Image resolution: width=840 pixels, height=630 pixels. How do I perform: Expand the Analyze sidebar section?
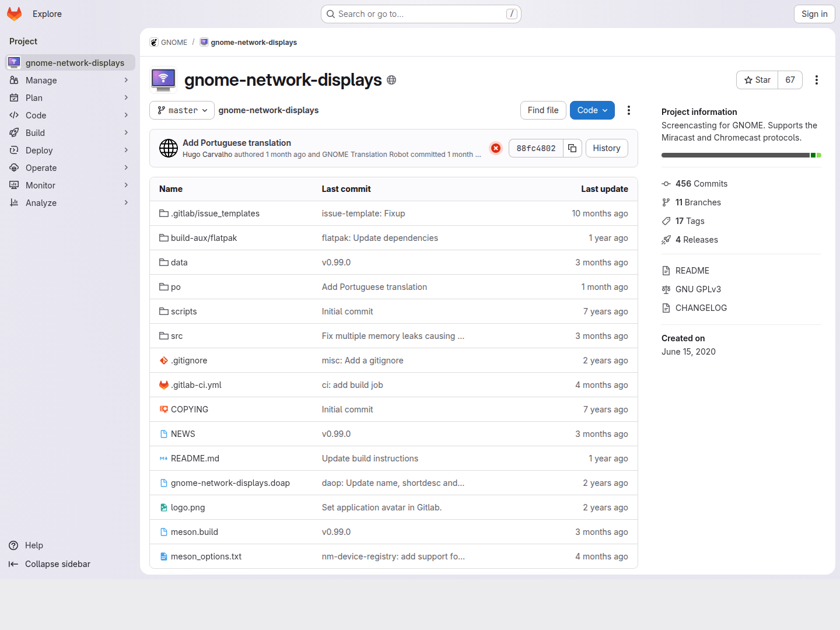pos(70,203)
